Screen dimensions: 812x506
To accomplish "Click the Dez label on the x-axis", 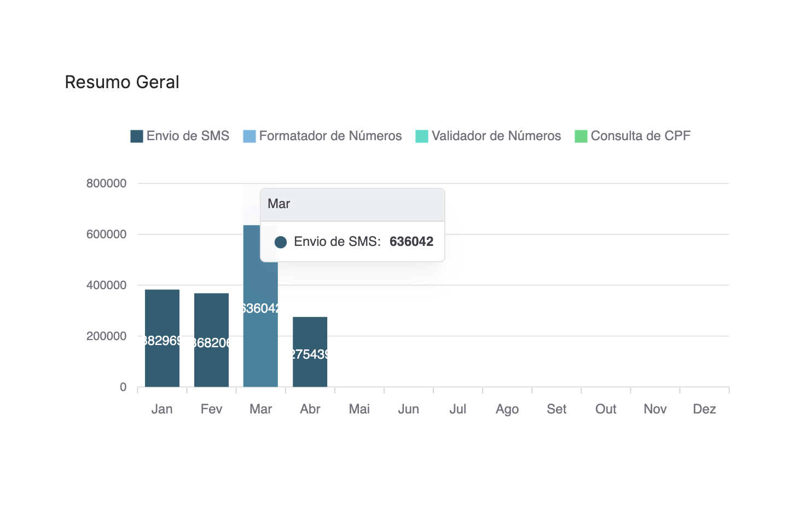I will pyautogui.click(x=704, y=409).
